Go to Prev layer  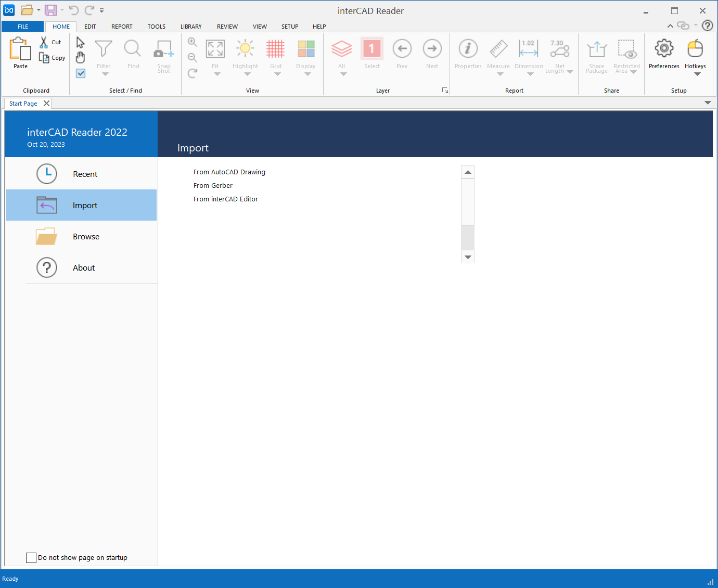[x=402, y=49]
